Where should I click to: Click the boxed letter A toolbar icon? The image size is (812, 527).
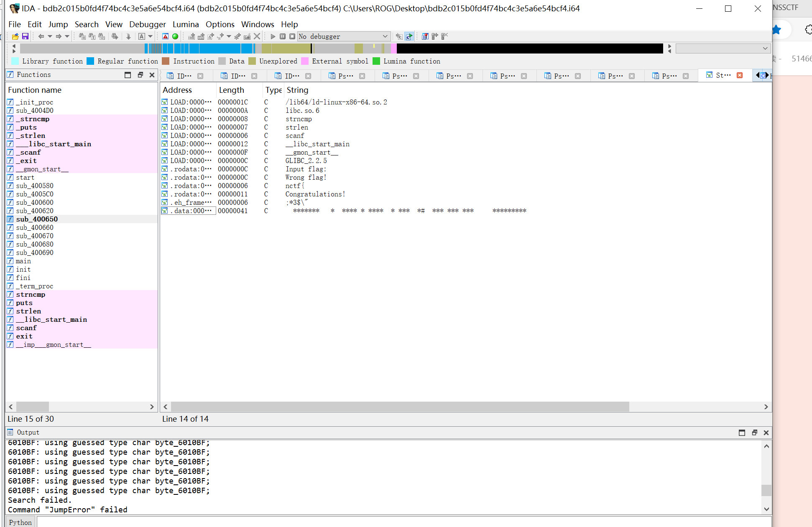(x=142, y=36)
